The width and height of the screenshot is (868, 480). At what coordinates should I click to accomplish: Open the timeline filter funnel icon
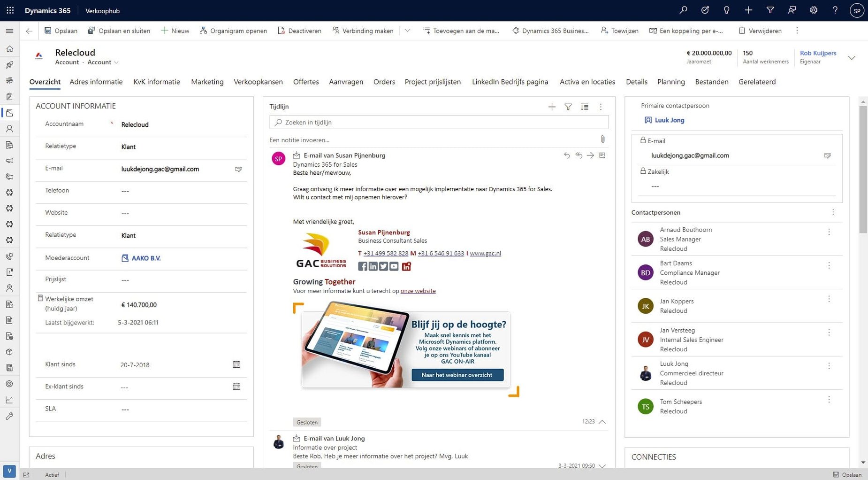[x=568, y=107]
